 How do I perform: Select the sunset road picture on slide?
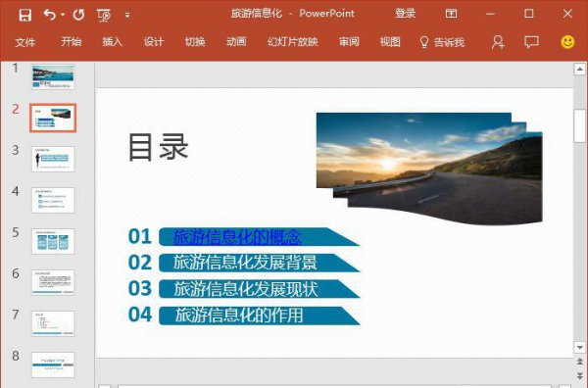(x=429, y=169)
